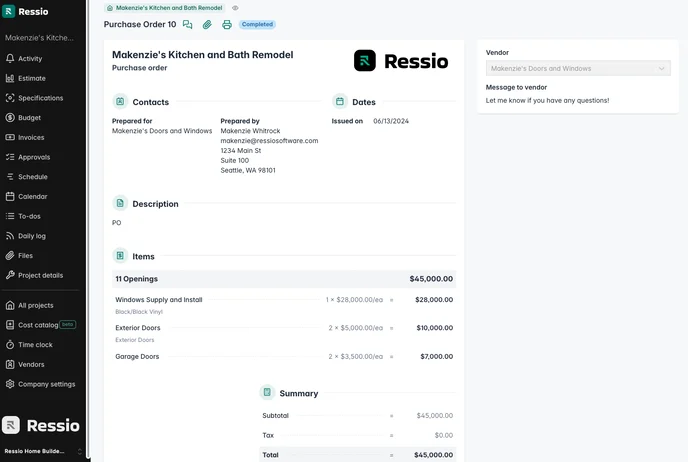This screenshot has width=688, height=462.
Task: Click the Tax $0.00 value
Action: tap(444, 435)
